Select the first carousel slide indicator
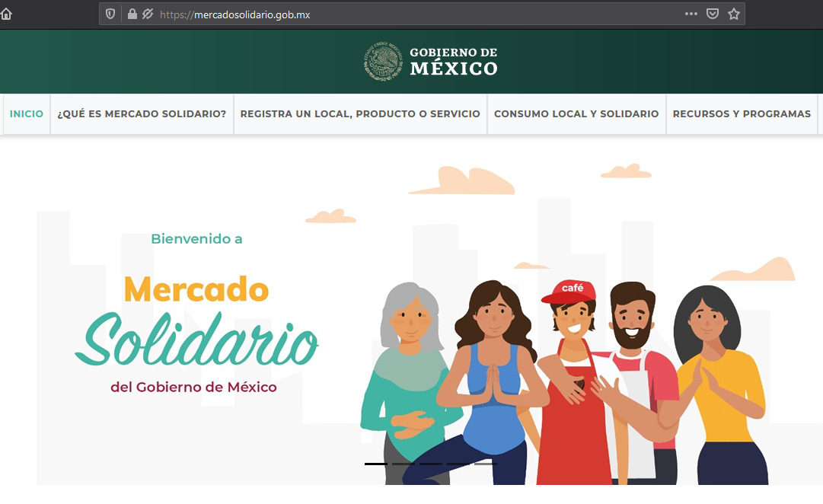823x504 pixels. tap(376, 463)
